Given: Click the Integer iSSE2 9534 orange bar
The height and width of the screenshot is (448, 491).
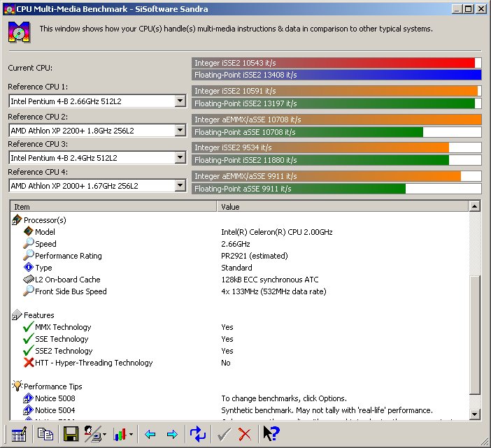Looking at the screenshot, I should (336, 147).
